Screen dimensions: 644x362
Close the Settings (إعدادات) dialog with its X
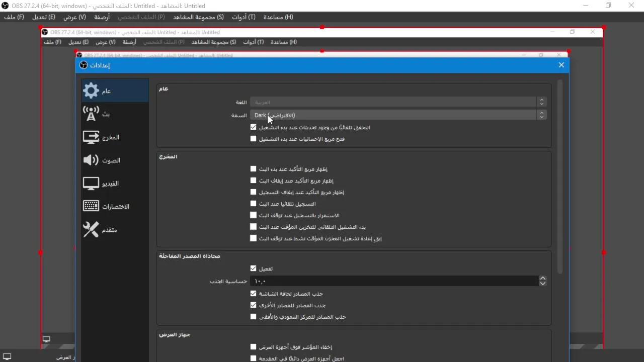point(561,65)
